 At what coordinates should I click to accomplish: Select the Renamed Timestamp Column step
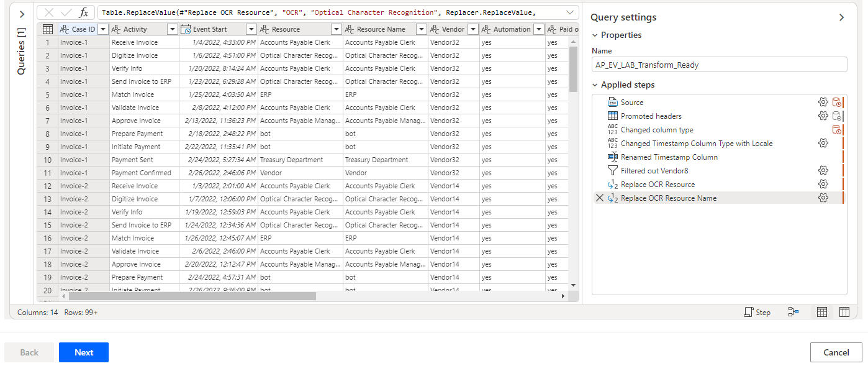tap(669, 157)
